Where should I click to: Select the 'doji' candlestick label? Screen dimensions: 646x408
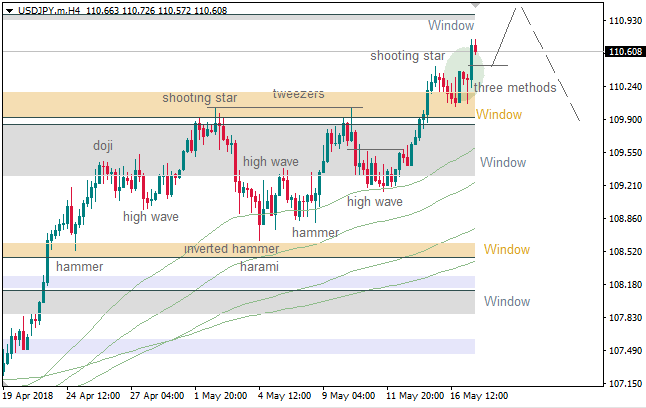click(x=103, y=146)
